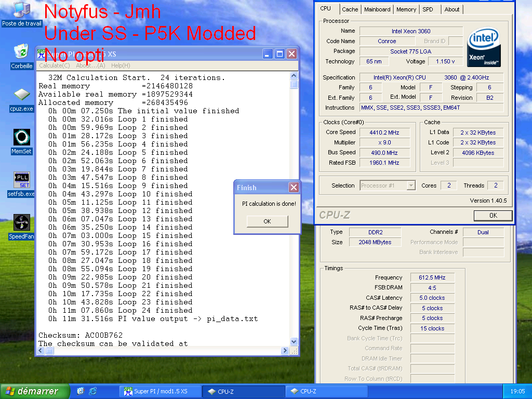Screen dimensions: 532x399
Task: Click the memory Size value 2048 MBytes
Action: tap(375, 242)
